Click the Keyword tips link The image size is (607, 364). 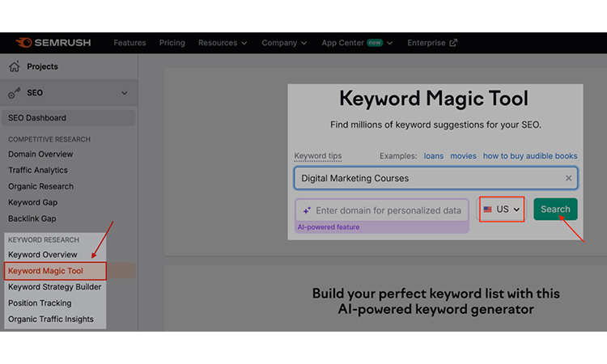pyautogui.click(x=318, y=156)
